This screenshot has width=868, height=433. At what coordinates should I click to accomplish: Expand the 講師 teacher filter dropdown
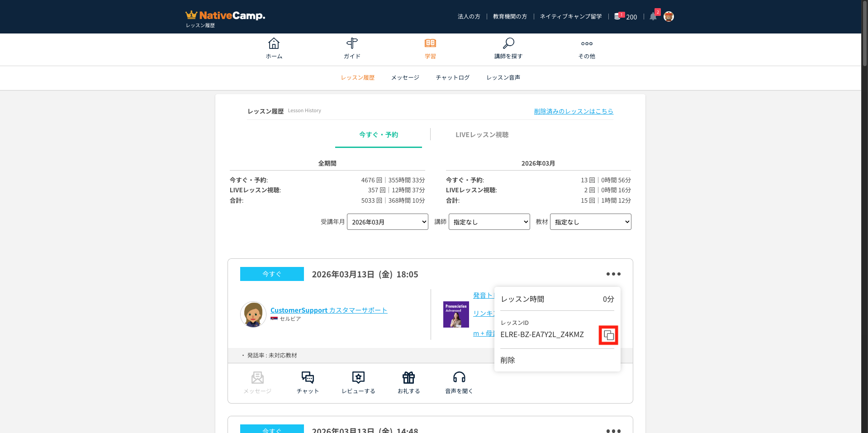tap(489, 222)
